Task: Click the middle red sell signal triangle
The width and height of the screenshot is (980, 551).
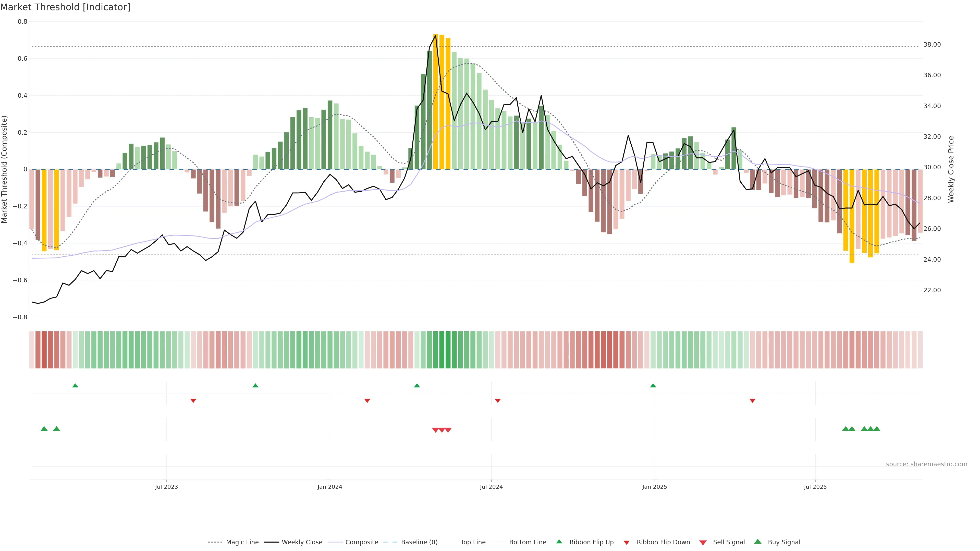Action: 442,430
